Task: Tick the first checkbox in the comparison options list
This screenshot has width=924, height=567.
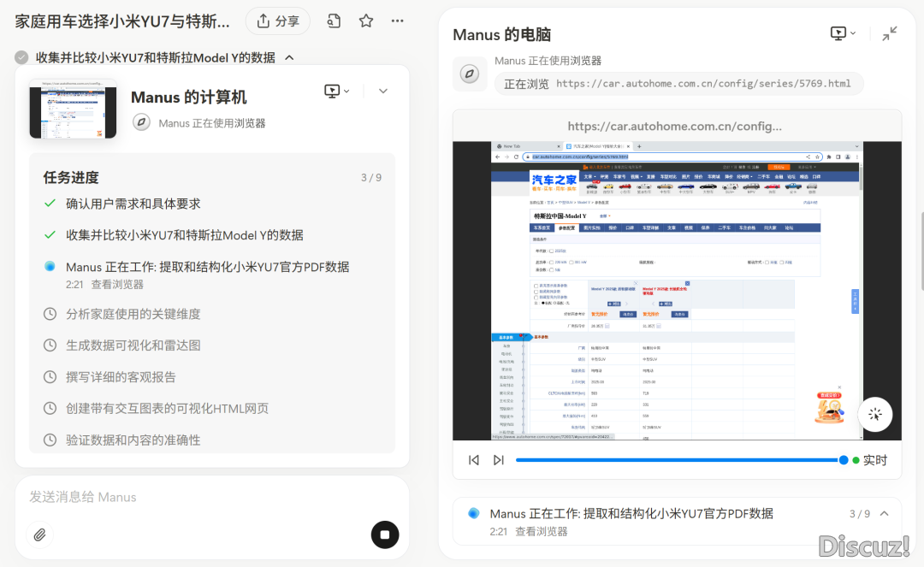Action: click(536, 286)
